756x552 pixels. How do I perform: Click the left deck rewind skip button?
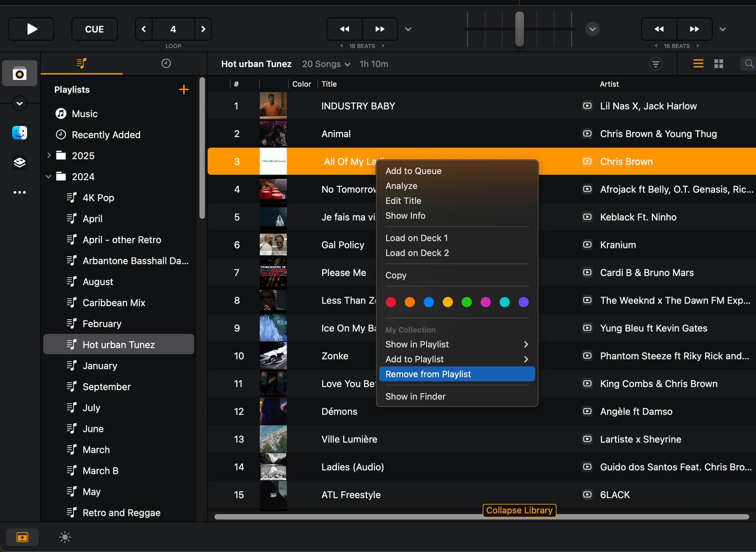click(345, 29)
